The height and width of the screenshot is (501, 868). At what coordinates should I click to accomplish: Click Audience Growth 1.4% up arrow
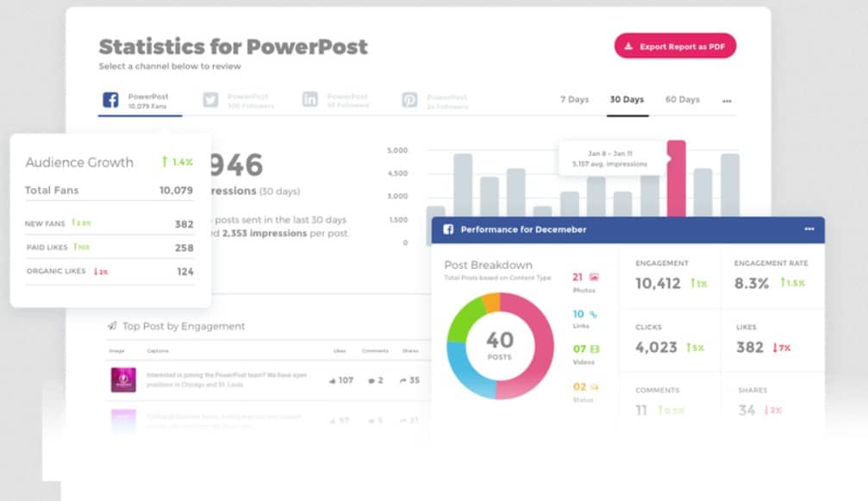coord(164,161)
